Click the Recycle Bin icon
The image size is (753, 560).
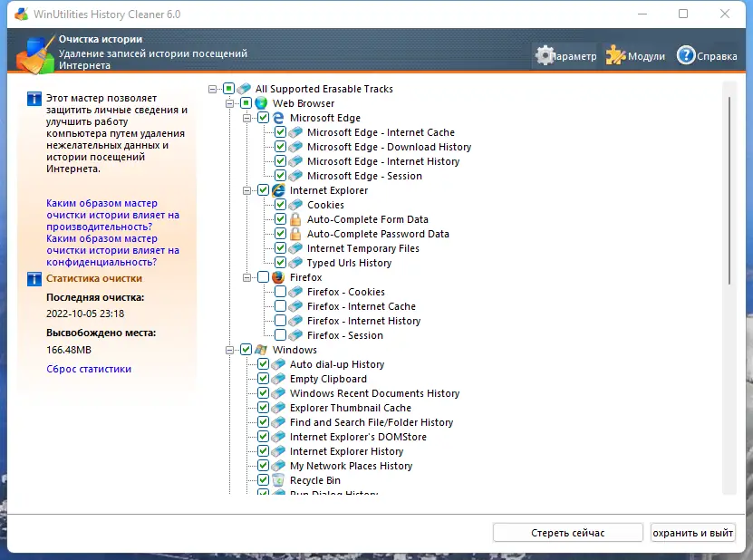[x=278, y=479]
